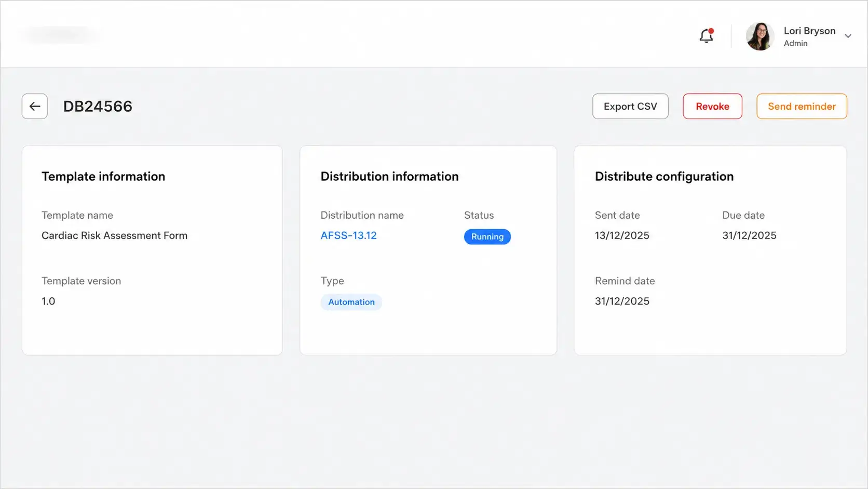Click the Distribution name label
This screenshot has width=868, height=489.
pyautogui.click(x=362, y=215)
